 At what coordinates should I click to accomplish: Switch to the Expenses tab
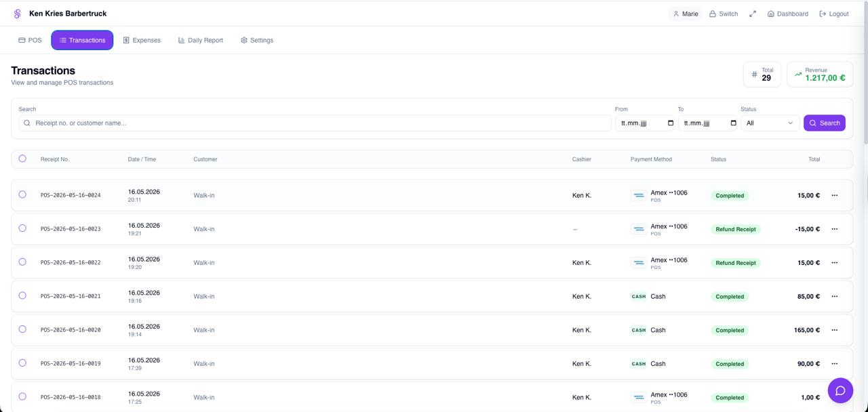[142, 40]
